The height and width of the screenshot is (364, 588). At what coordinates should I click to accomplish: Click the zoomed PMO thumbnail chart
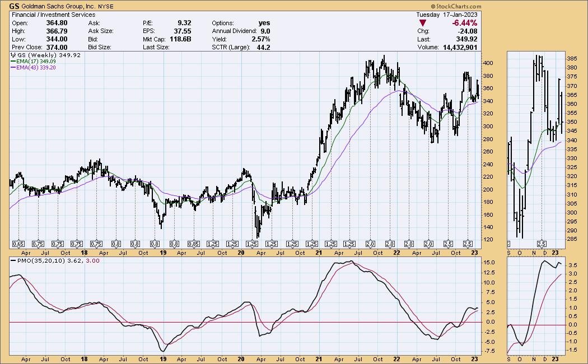point(536,306)
